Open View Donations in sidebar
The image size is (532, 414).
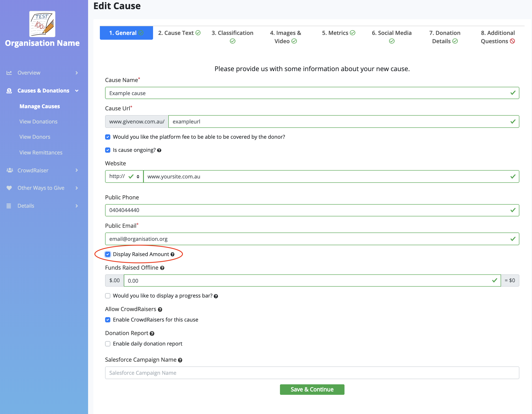tap(39, 121)
